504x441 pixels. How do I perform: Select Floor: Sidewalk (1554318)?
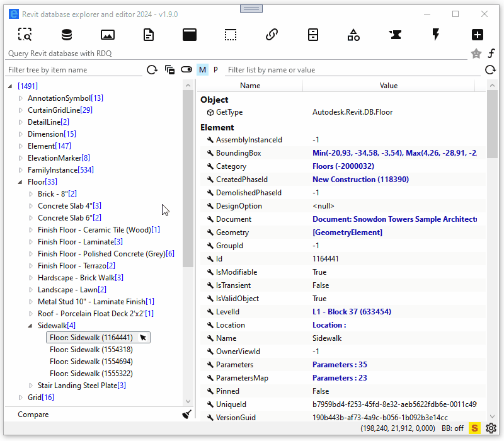(x=91, y=350)
